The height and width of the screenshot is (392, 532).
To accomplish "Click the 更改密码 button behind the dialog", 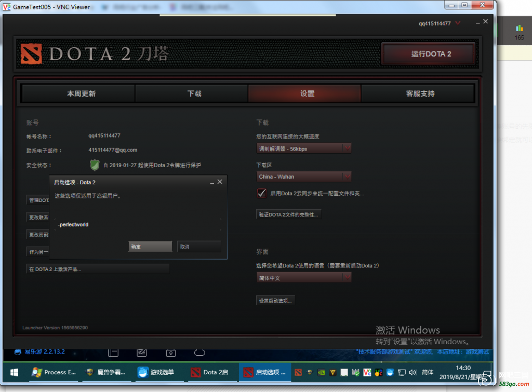I will pyautogui.click(x=38, y=235).
